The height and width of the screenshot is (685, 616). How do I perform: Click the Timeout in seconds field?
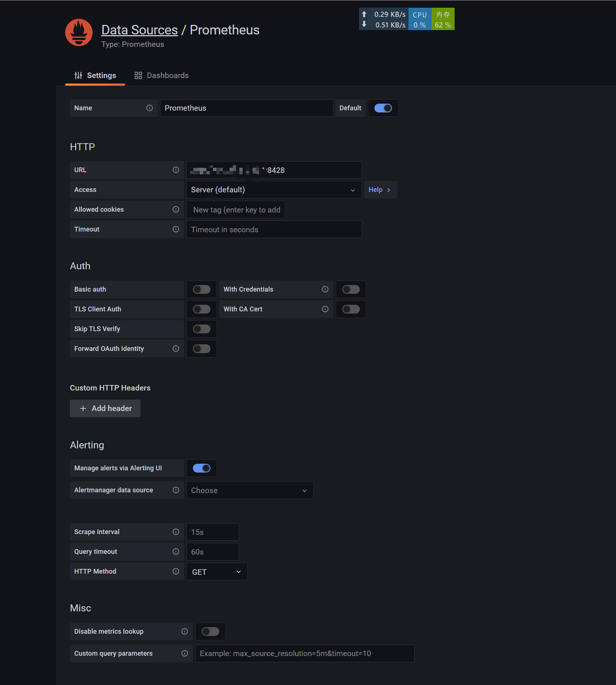coord(274,229)
